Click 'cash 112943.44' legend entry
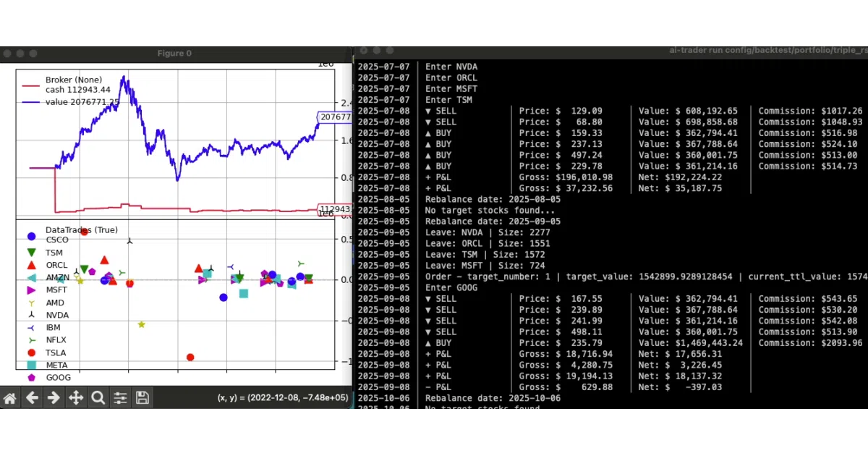The height and width of the screenshot is (456, 868). tap(78, 90)
